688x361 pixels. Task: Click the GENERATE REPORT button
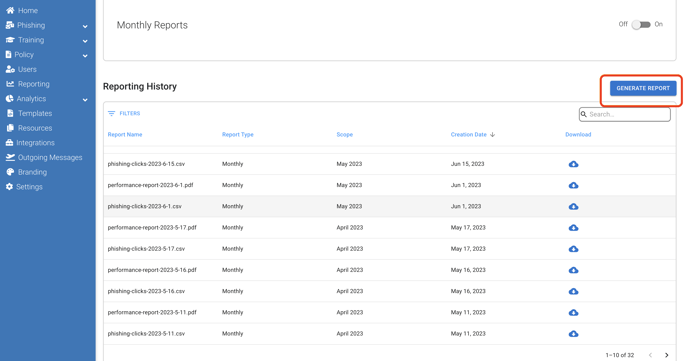[x=643, y=88]
